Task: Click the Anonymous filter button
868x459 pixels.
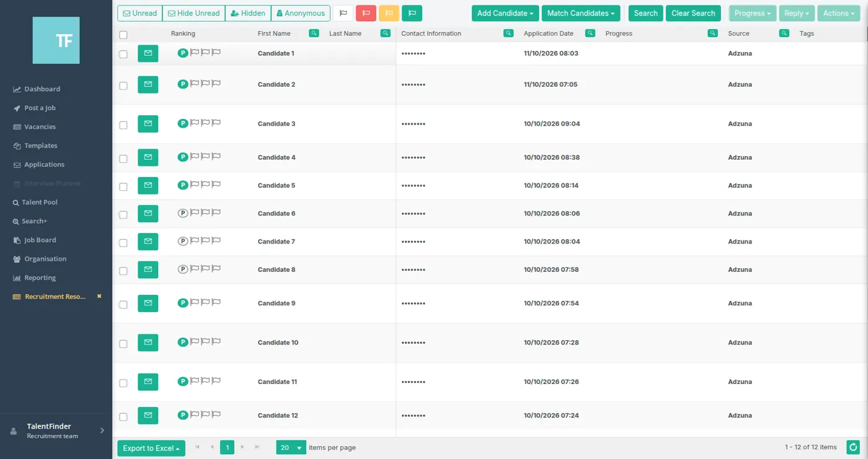Action: [x=301, y=13]
